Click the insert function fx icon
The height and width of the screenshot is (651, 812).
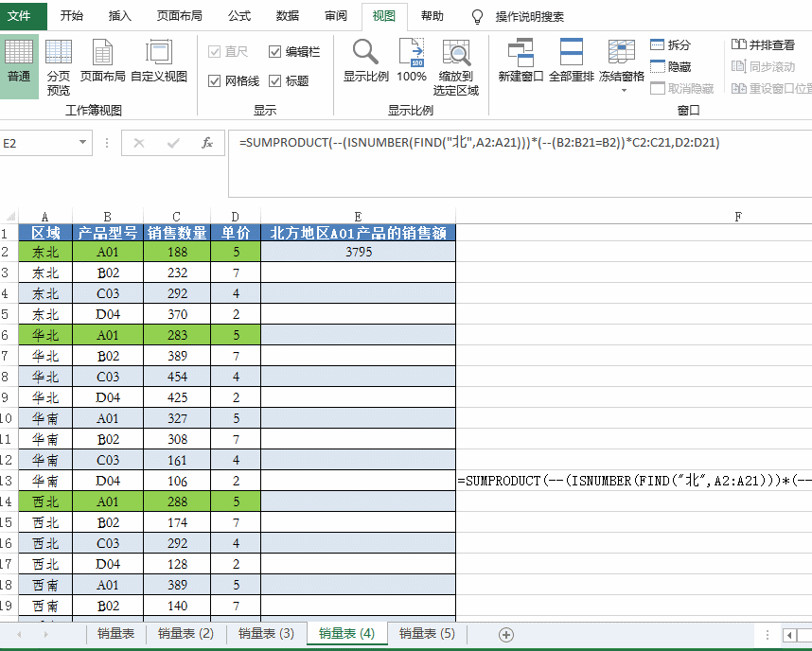(207, 143)
